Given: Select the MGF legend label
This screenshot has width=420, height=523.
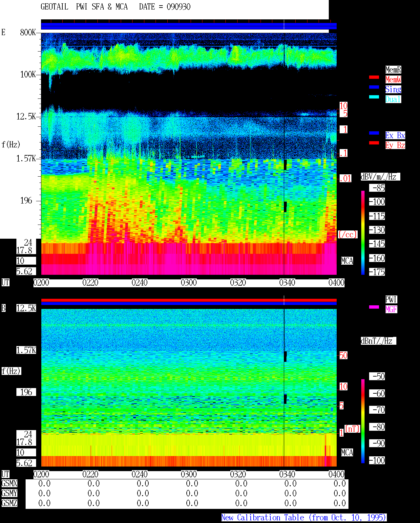Looking at the screenshot, I should (391, 309).
